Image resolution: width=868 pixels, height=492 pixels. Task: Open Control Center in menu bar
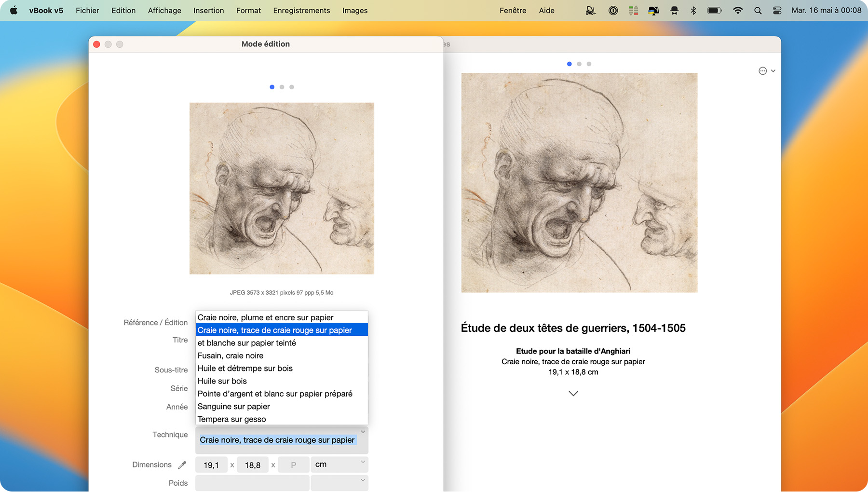tap(777, 11)
